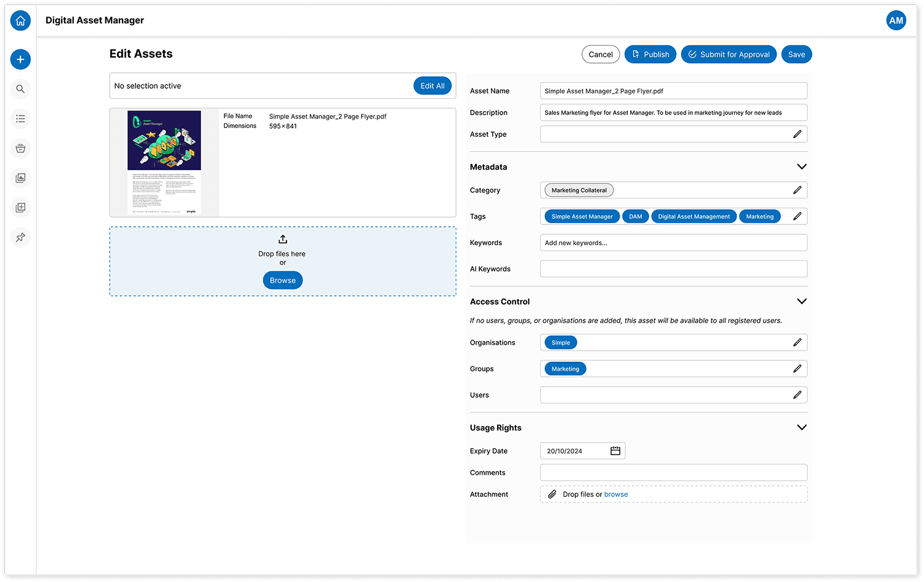Open the add new asset plus icon

tap(20, 59)
